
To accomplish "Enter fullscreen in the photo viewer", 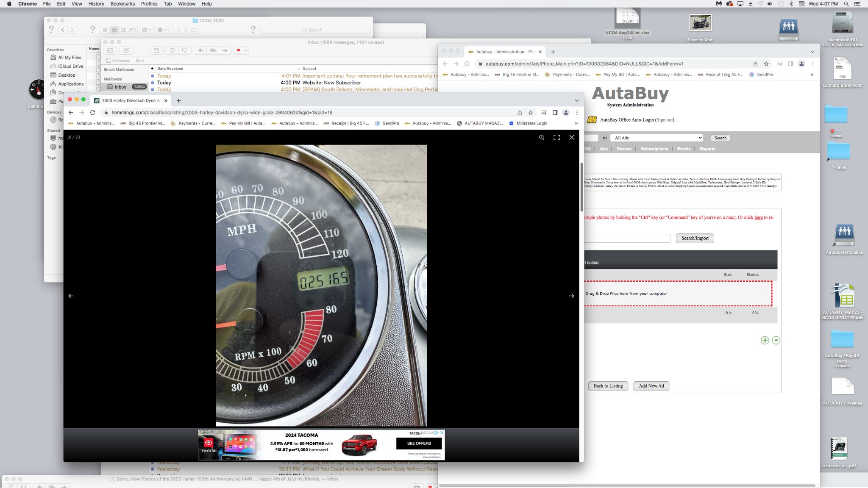I will 556,137.
